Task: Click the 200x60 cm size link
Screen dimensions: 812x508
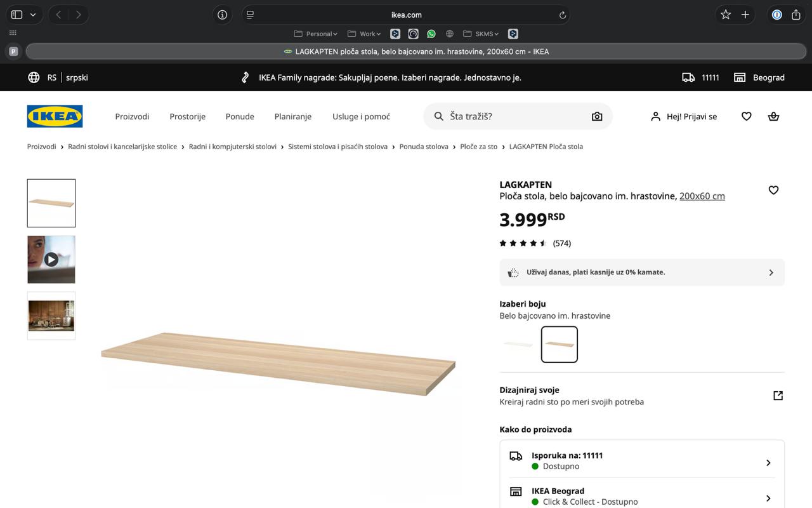Action: [x=702, y=196]
